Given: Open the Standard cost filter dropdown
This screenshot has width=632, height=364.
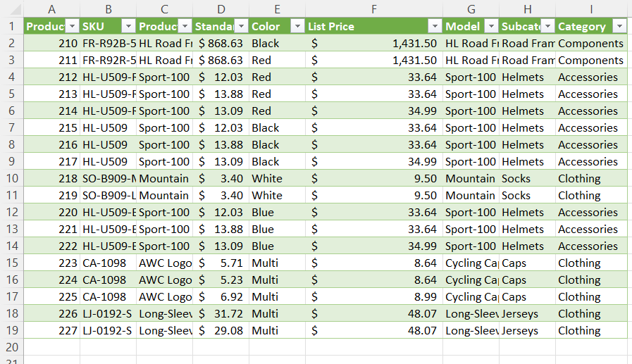Looking at the screenshot, I should coord(241,27).
